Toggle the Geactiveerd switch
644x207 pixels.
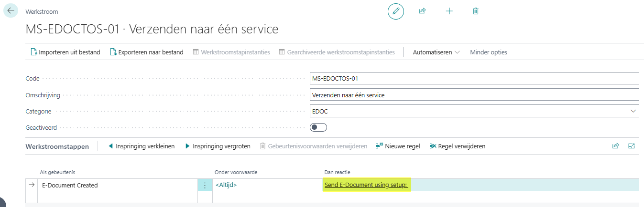318,127
